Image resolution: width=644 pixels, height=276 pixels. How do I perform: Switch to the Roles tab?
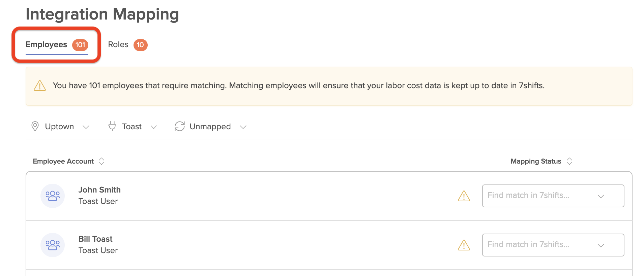pos(118,44)
